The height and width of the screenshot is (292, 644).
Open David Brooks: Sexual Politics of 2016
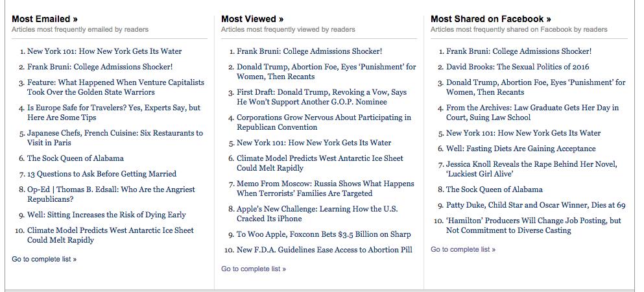518,67
